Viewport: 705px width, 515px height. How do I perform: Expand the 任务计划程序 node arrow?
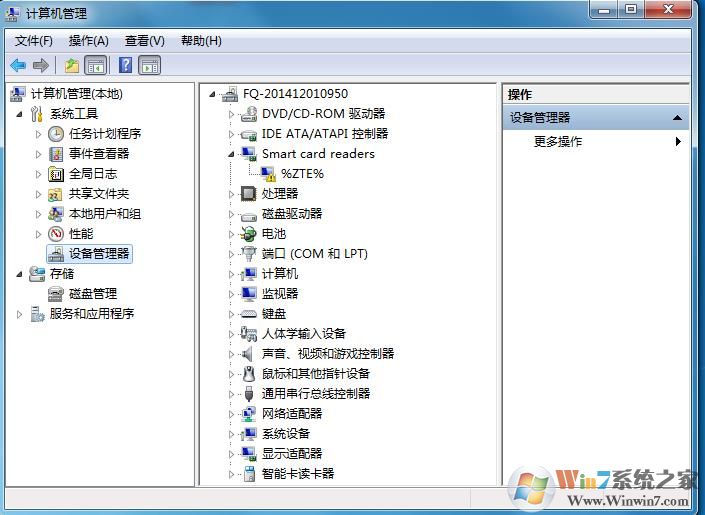[x=38, y=134]
